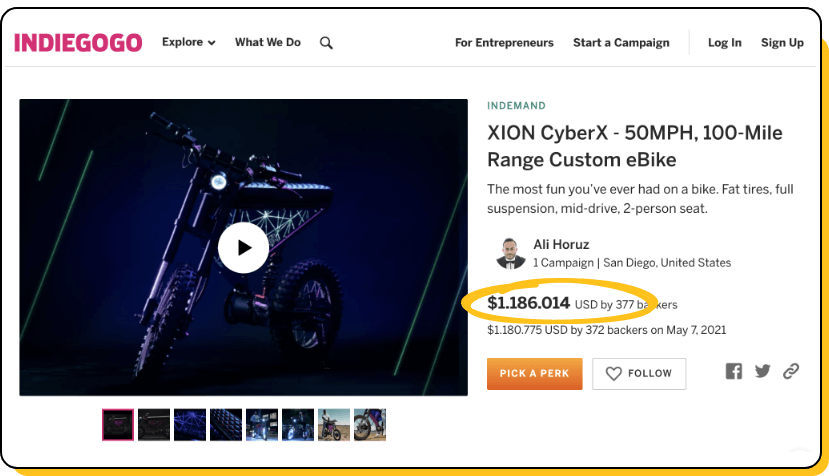This screenshot has height=476, width=829.
Task: Click the $1.186.014 raised amount
Action: (x=528, y=303)
